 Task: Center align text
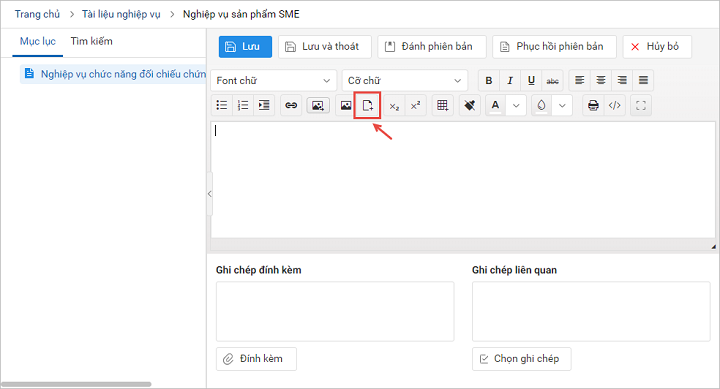point(601,80)
